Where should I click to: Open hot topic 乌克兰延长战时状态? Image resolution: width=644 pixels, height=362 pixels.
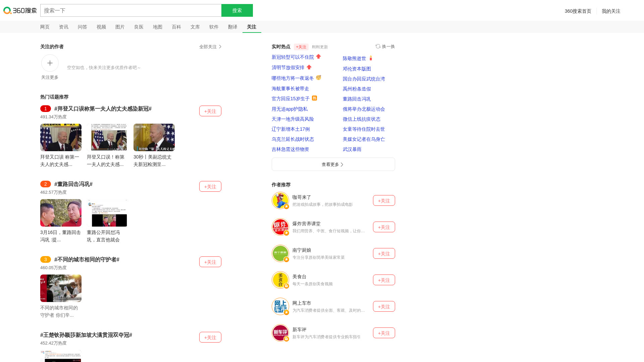point(293,139)
